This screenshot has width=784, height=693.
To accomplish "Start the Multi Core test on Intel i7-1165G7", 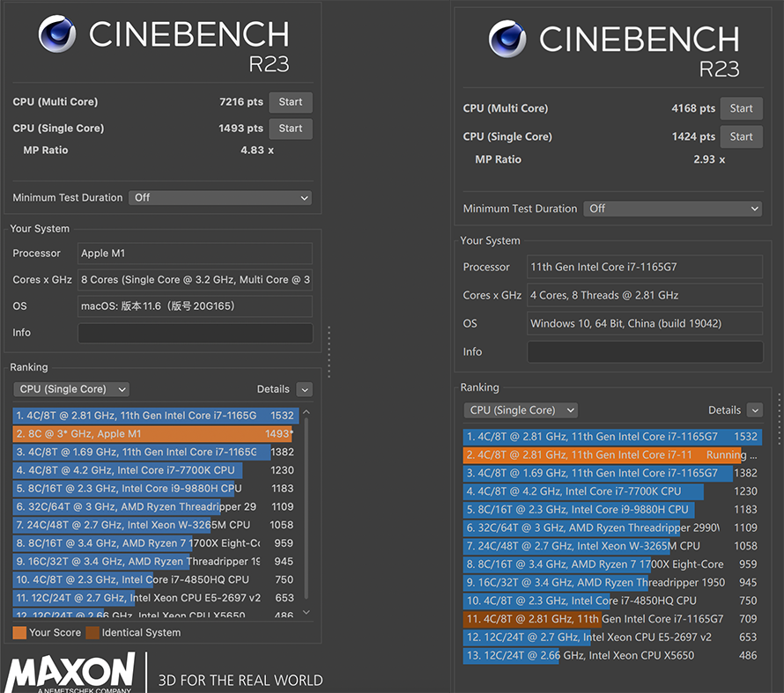I will [741, 108].
